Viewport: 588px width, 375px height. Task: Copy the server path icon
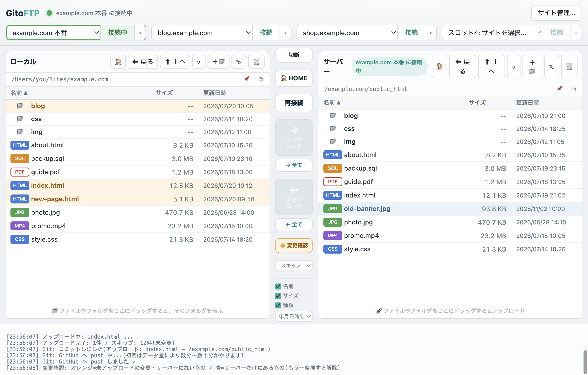[574, 89]
